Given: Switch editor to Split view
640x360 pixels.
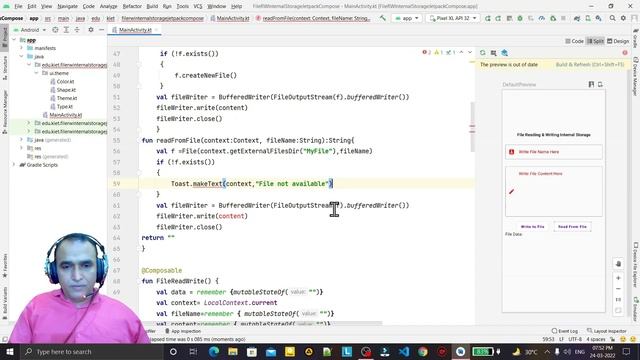Looking at the screenshot, I should 595,41.
